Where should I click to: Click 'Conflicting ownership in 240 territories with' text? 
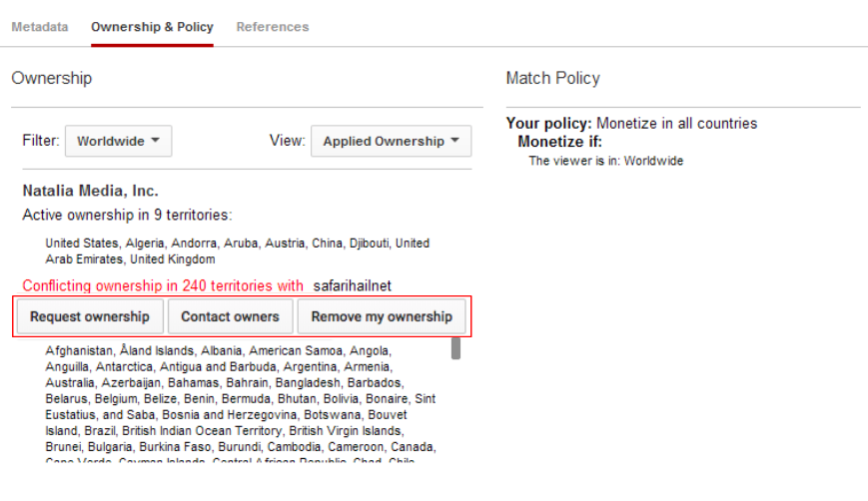coord(163,285)
